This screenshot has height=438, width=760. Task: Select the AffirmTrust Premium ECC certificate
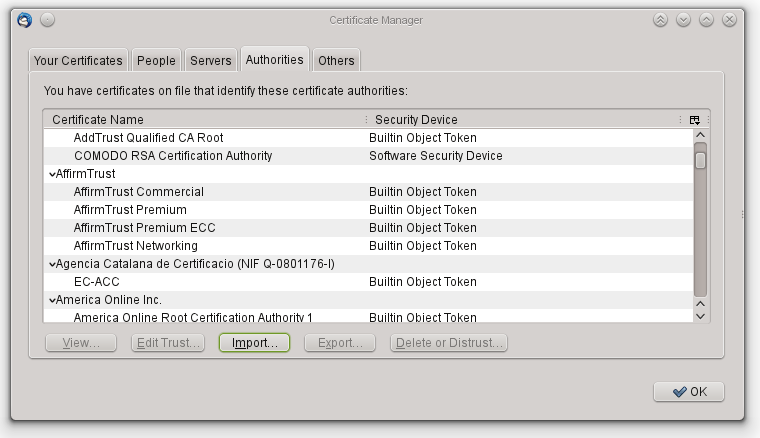pyautogui.click(x=144, y=228)
